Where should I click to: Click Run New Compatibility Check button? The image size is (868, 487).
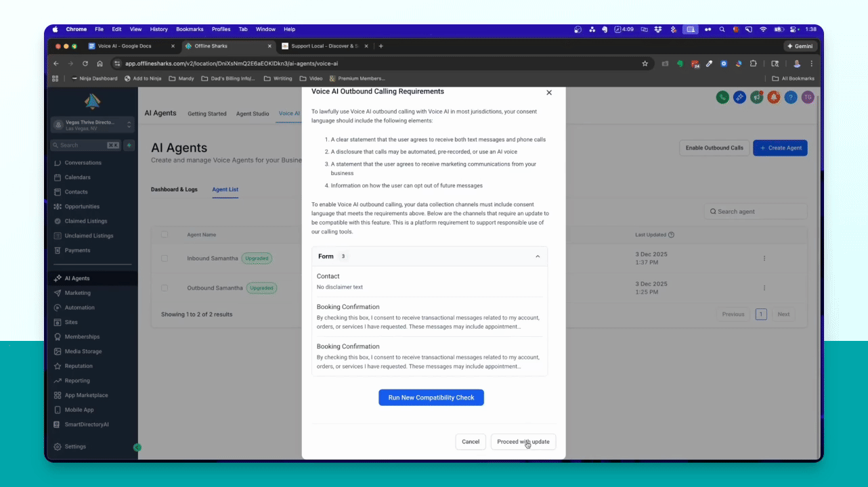coord(431,398)
